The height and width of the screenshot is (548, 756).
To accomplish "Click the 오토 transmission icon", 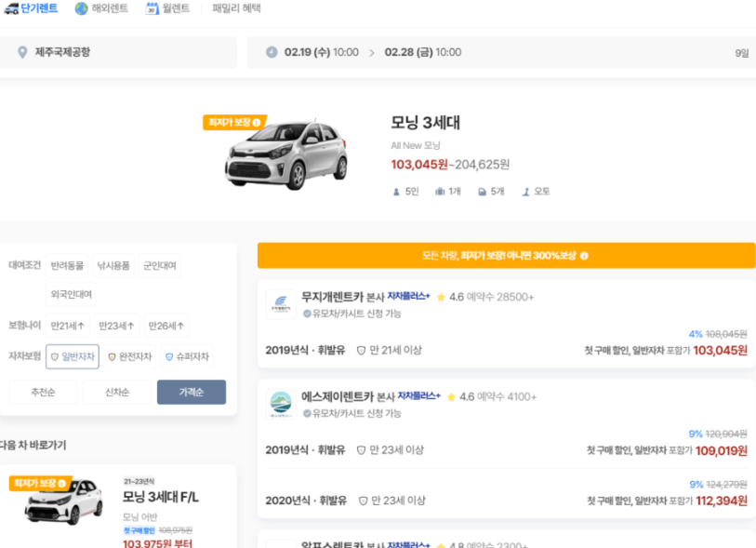I will [x=526, y=192].
